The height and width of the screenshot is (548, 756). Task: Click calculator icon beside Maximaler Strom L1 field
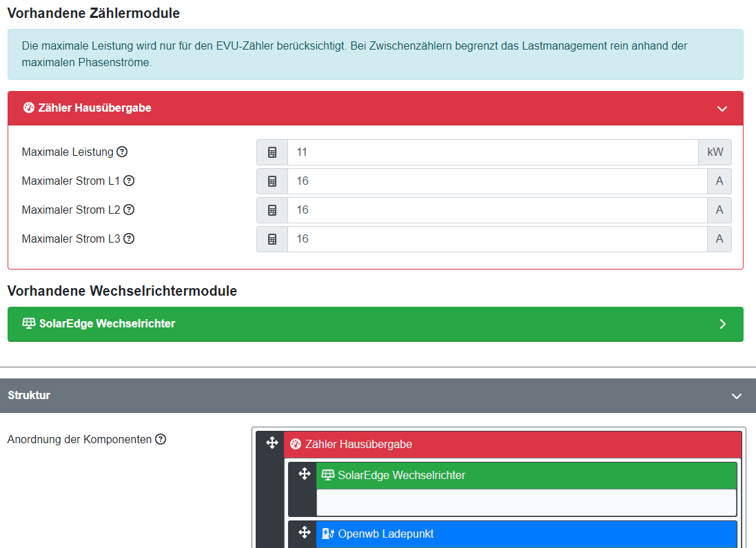pyautogui.click(x=272, y=181)
